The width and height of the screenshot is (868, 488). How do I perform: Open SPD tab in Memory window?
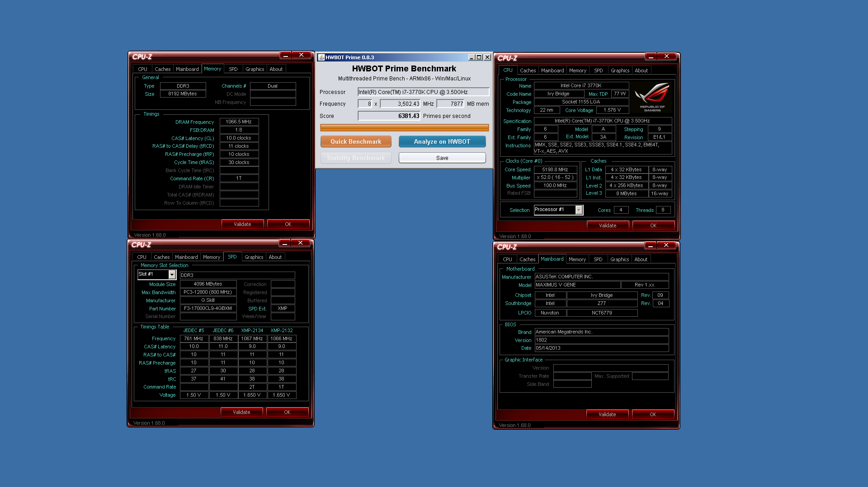(x=233, y=69)
